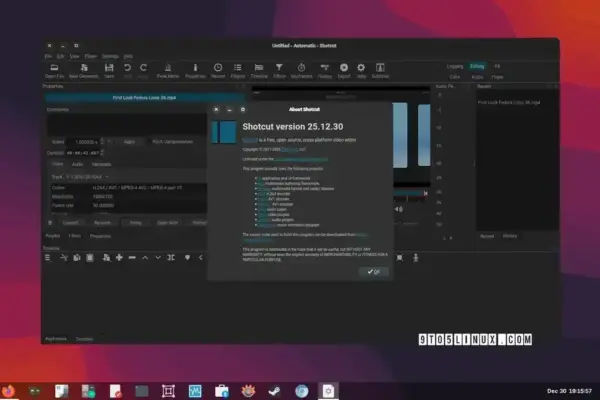Click the Speed value stepper arrows

pos(102,142)
